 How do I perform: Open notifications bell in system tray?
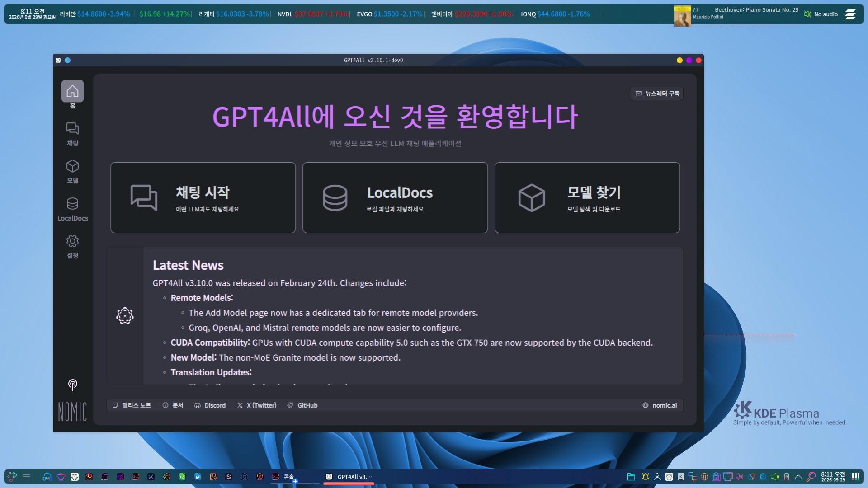646,477
